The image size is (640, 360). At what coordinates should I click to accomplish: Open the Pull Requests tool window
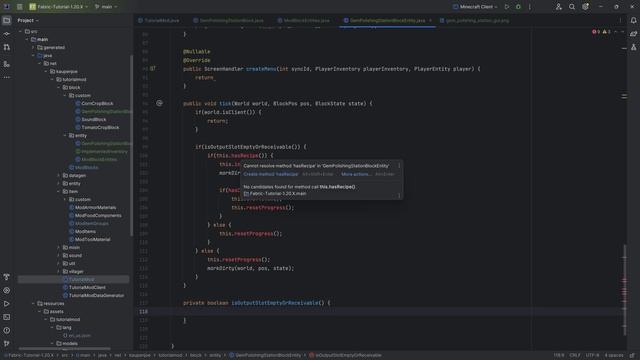point(7,48)
